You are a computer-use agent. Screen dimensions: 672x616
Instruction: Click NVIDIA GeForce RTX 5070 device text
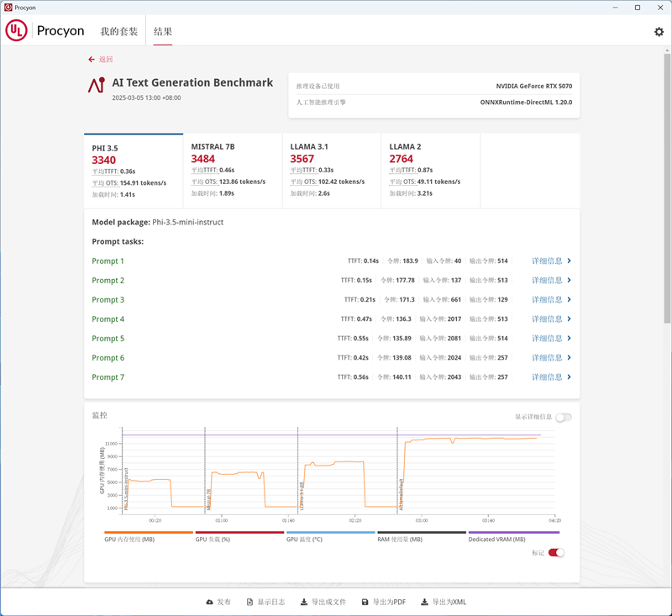pos(534,87)
